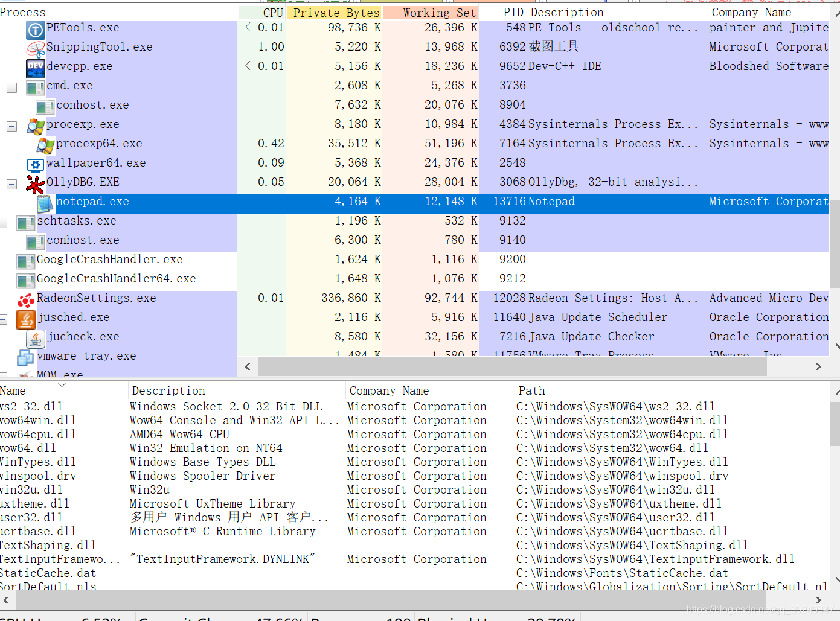Collapse the schtasks.exe process tree
The image size is (840, 621).
tap(3, 223)
